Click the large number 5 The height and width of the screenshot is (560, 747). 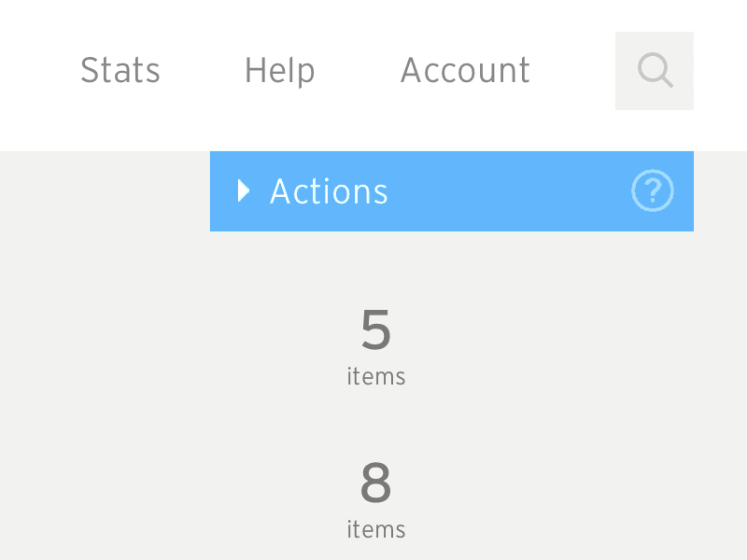point(376,329)
